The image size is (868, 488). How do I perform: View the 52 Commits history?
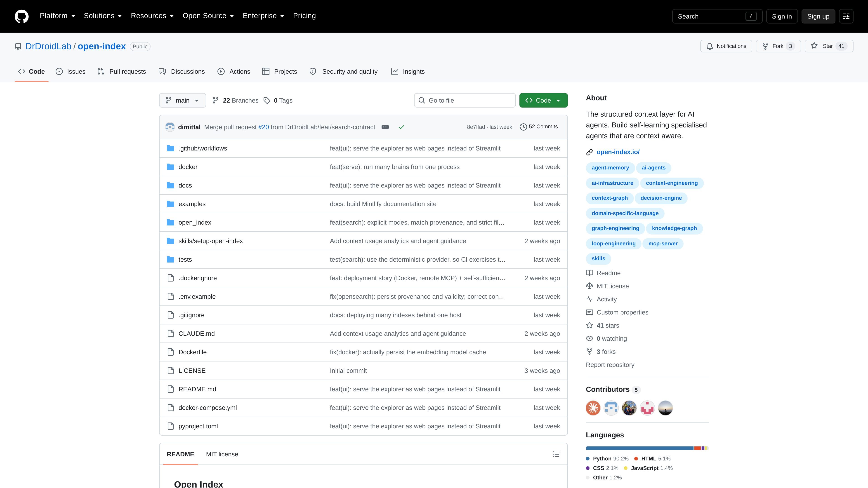click(539, 127)
